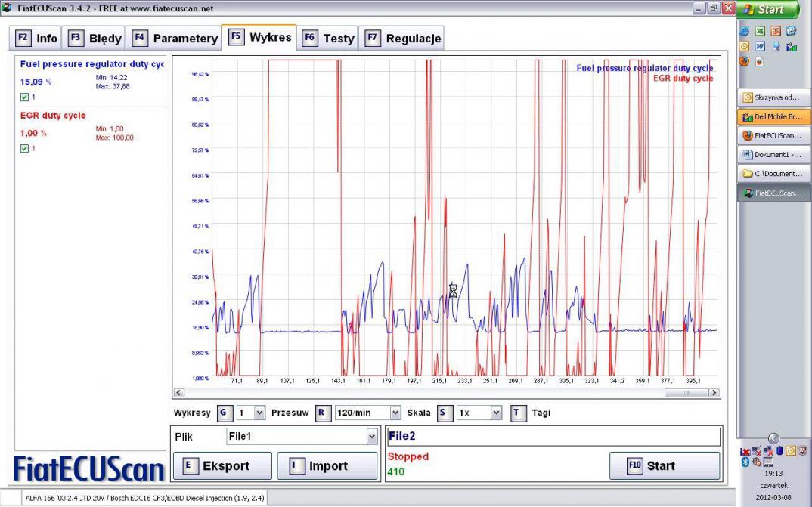Click the S key icon beside Skala

(x=443, y=413)
